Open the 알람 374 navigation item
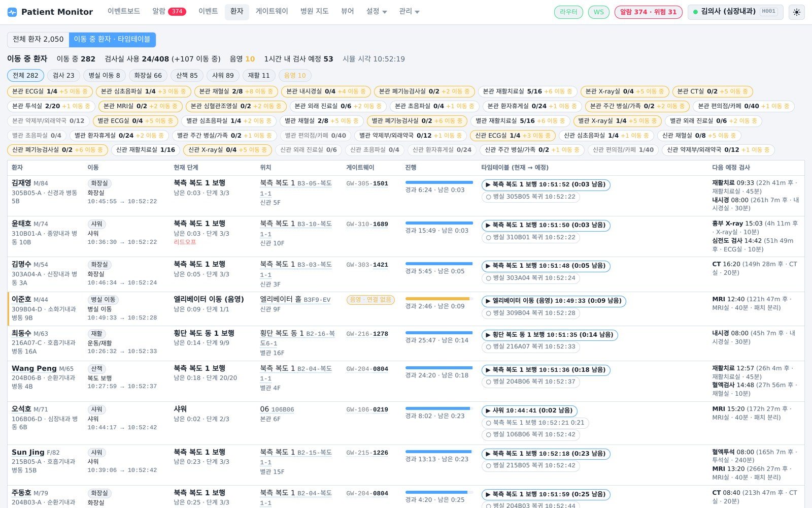This screenshot has width=812, height=508. [x=169, y=11]
